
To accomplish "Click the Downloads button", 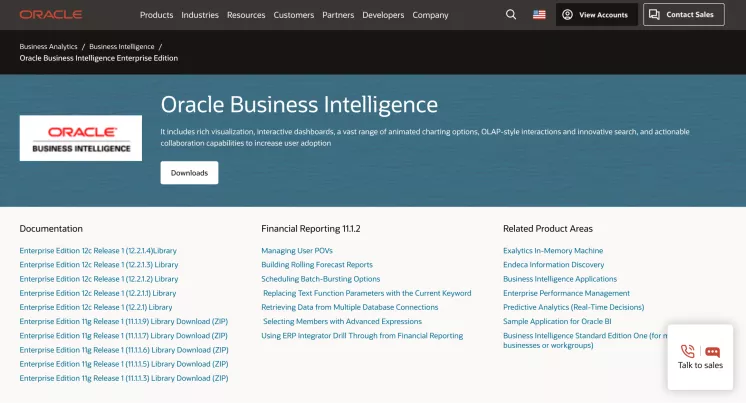I will point(189,173).
